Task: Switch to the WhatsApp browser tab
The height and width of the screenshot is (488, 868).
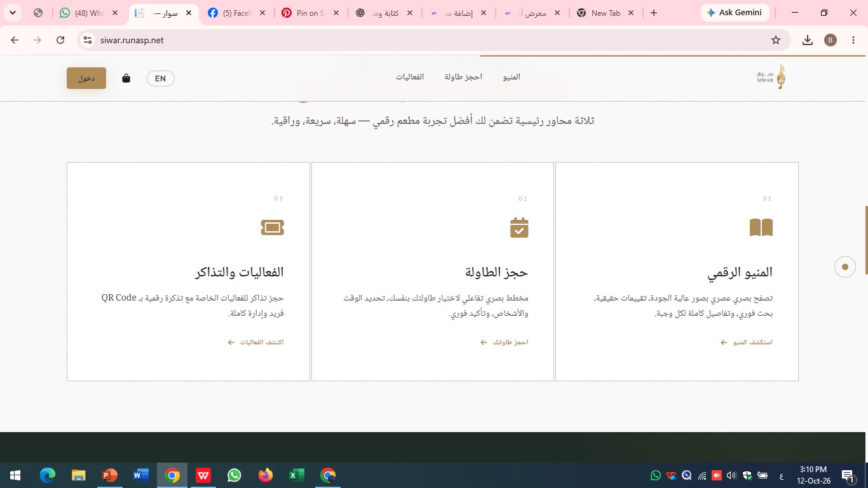Action: 90,13
